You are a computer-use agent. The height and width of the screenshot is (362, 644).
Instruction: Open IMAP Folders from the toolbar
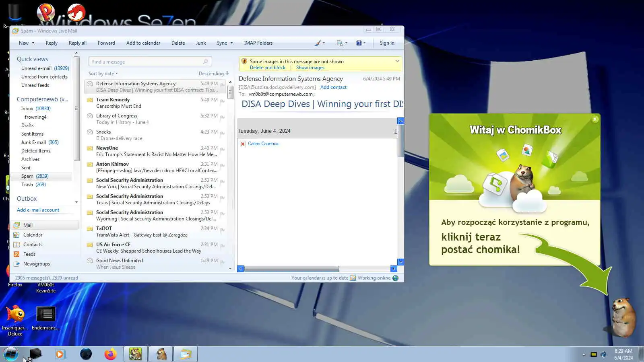258,43
